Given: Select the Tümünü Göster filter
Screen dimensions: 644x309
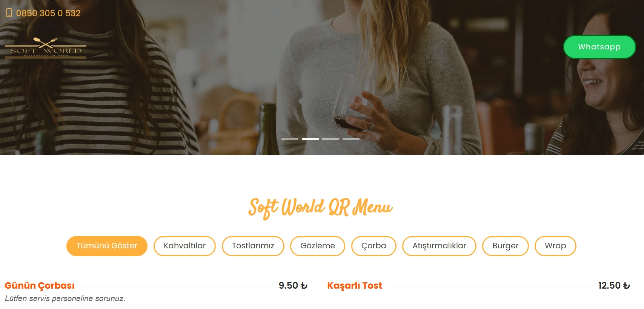Looking at the screenshot, I should (107, 246).
